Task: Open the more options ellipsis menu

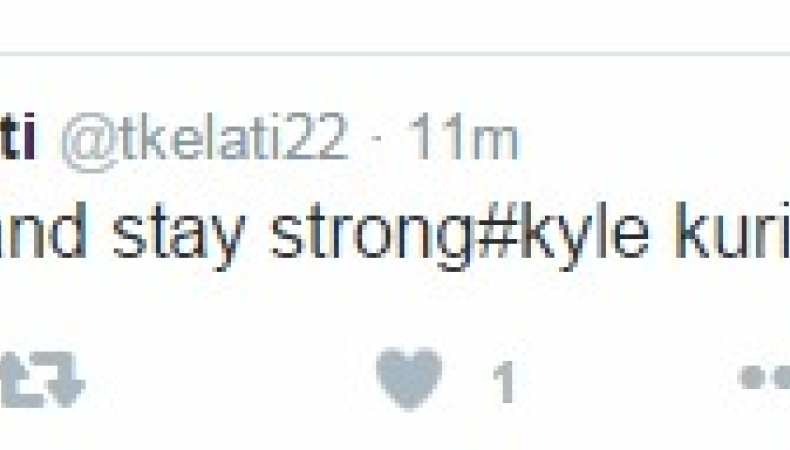Action: [x=764, y=377]
